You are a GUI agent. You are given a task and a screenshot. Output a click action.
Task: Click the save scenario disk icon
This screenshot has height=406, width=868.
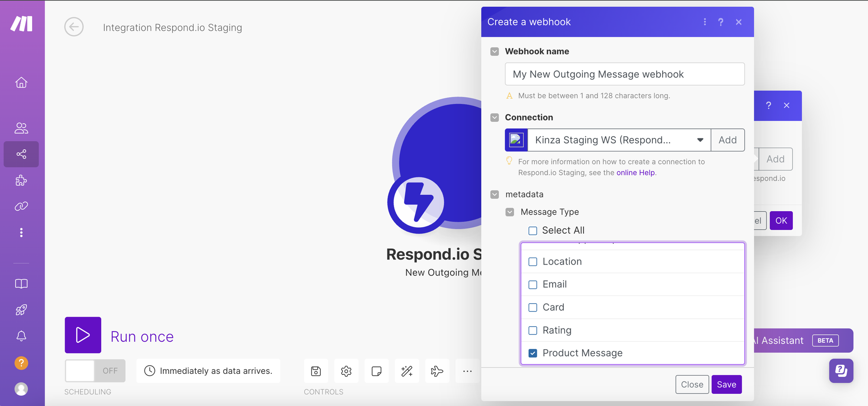click(316, 371)
